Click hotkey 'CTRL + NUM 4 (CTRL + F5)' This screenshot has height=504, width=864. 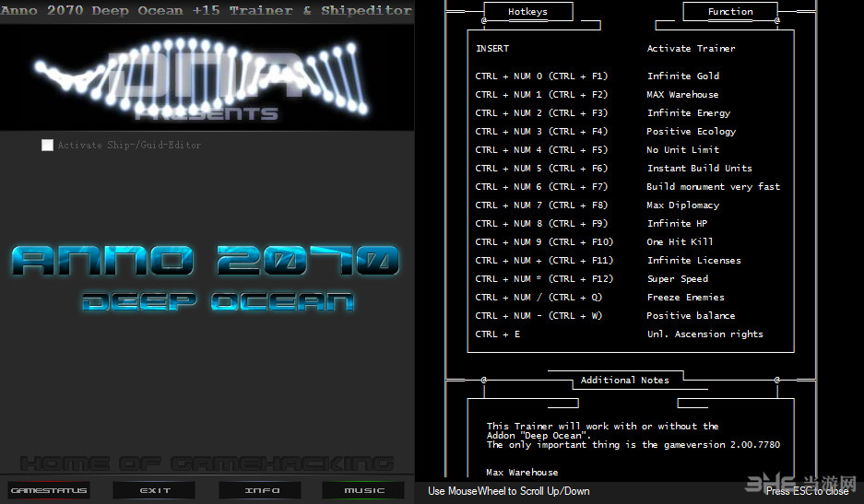pyautogui.click(x=541, y=150)
